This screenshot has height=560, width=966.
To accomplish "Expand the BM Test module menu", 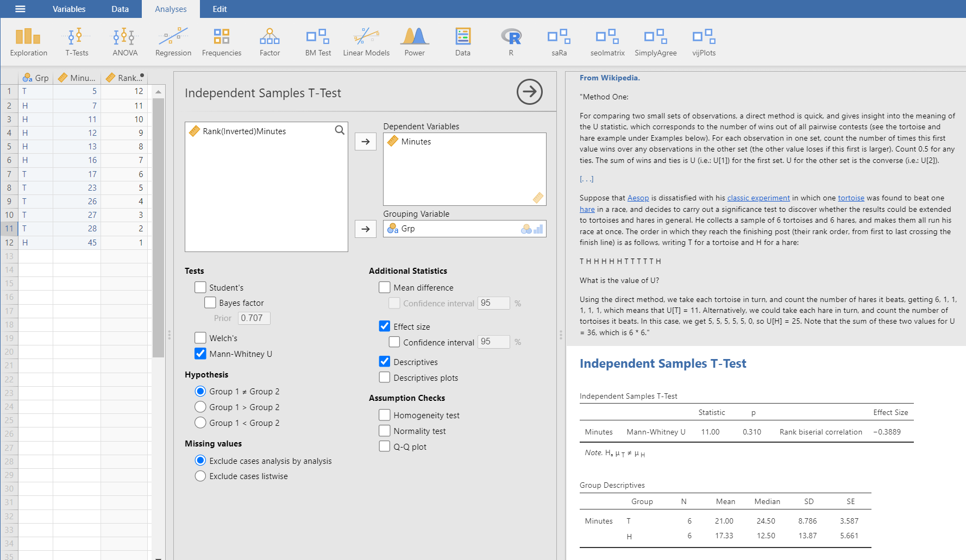I will (x=318, y=42).
